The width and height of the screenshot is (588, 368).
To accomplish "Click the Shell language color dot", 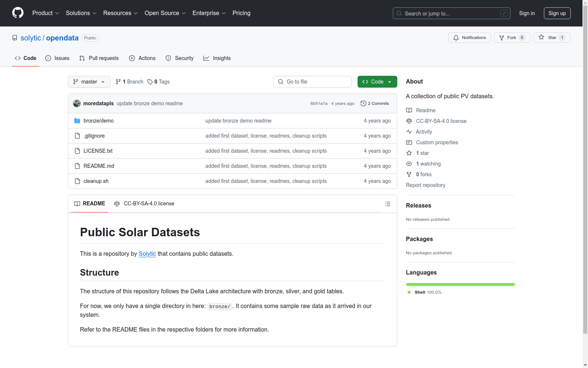I will point(409,292).
